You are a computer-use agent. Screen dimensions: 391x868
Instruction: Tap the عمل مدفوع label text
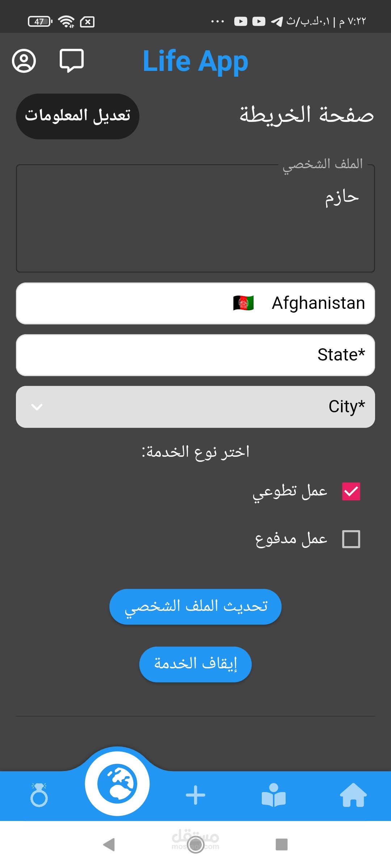tap(291, 539)
